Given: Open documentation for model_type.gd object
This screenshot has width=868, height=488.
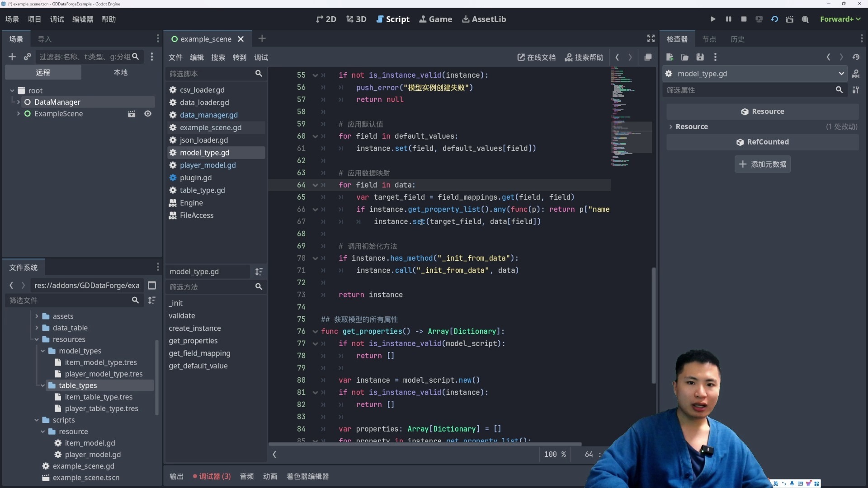Looking at the screenshot, I should 856,74.
